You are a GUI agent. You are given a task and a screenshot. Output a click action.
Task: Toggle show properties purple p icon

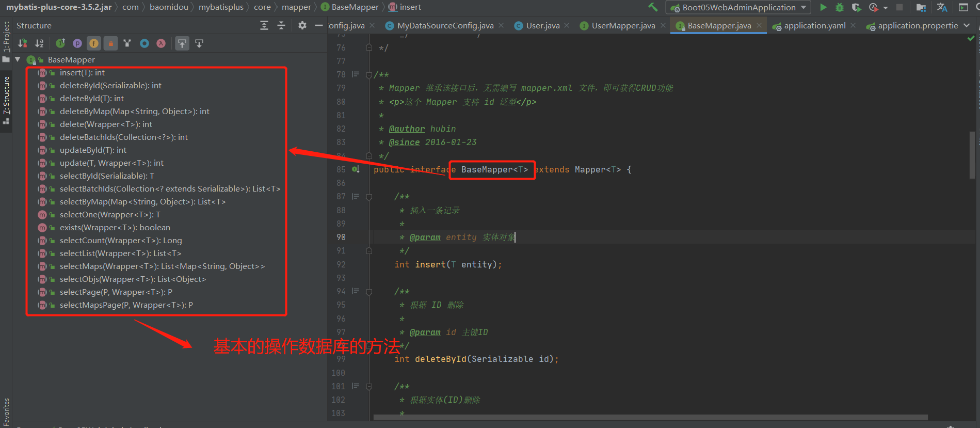click(77, 43)
